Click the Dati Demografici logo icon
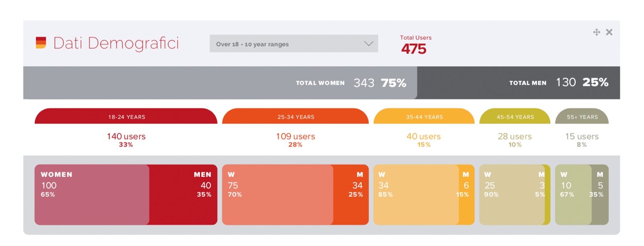This screenshot has width=644, height=246. (41, 43)
